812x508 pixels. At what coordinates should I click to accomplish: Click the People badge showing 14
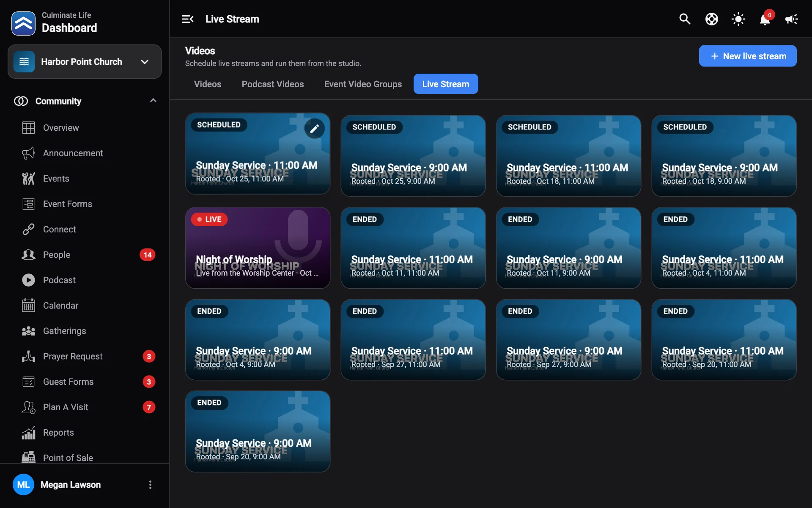[x=147, y=255]
